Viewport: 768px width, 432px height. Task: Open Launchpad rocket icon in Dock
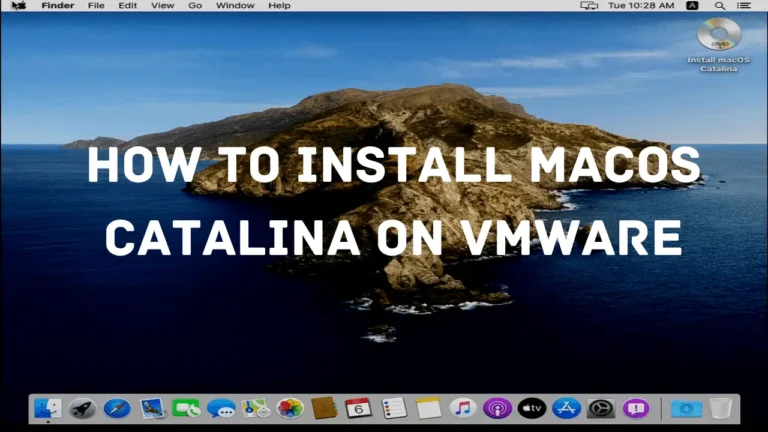click(82, 408)
